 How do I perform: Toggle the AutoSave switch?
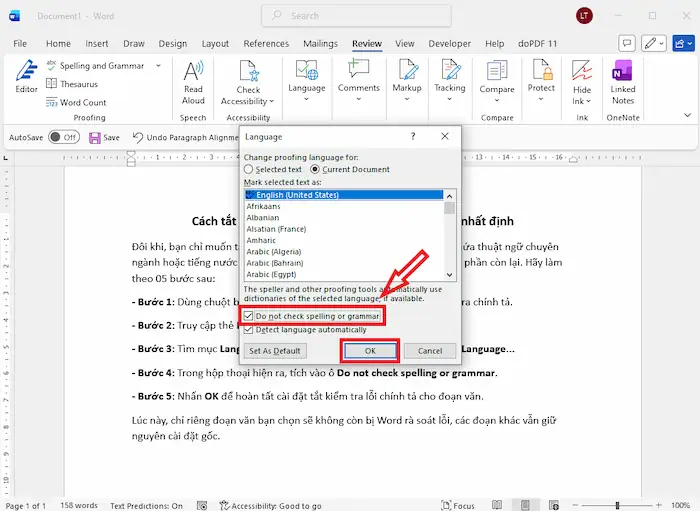pos(63,137)
